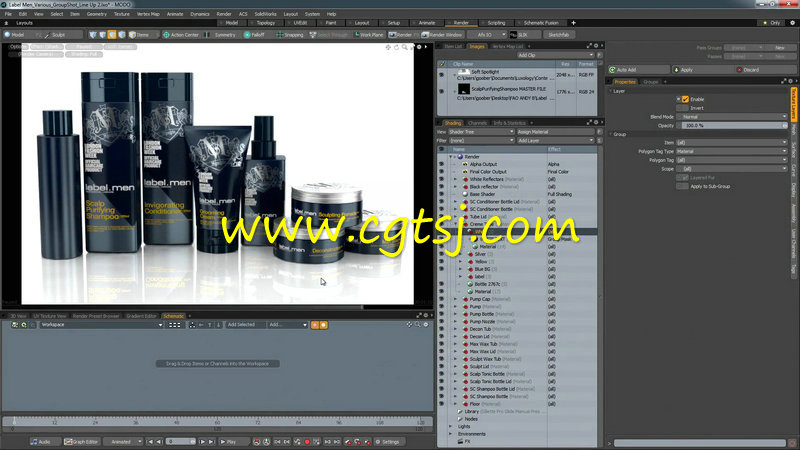Open the Geometry menu
This screenshot has width=800, height=450.
pos(96,14)
